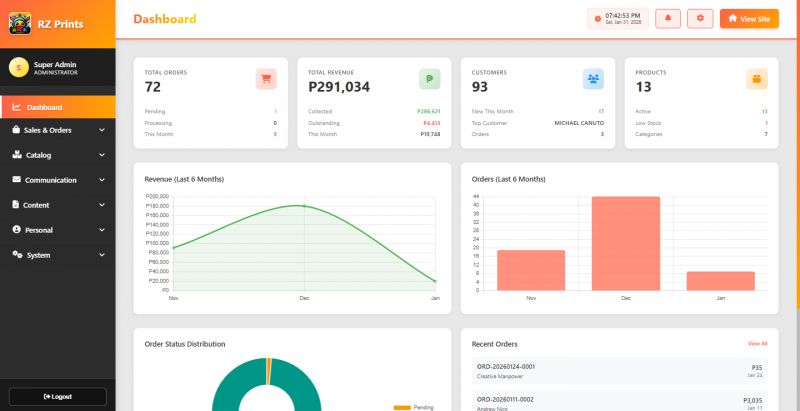Click the notification bell icon
The height and width of the screenshot is (411, 800).
point(667,18)
